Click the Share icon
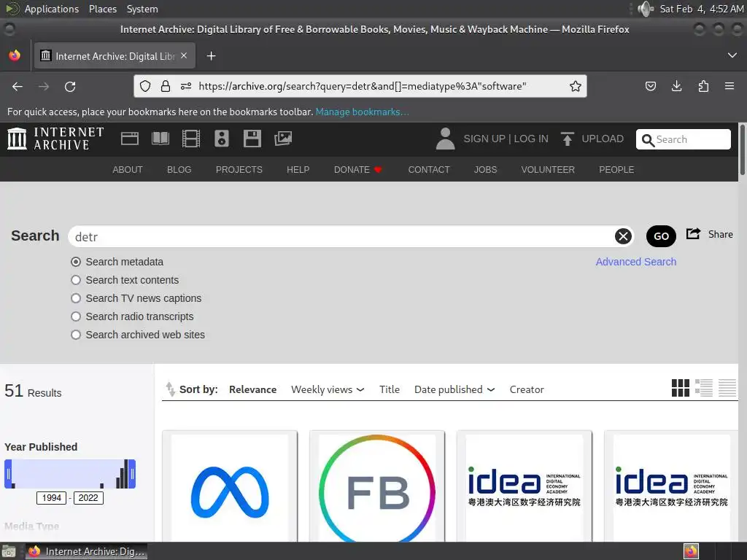The width and height of the screenshot is (747, 560). [693, 234]
